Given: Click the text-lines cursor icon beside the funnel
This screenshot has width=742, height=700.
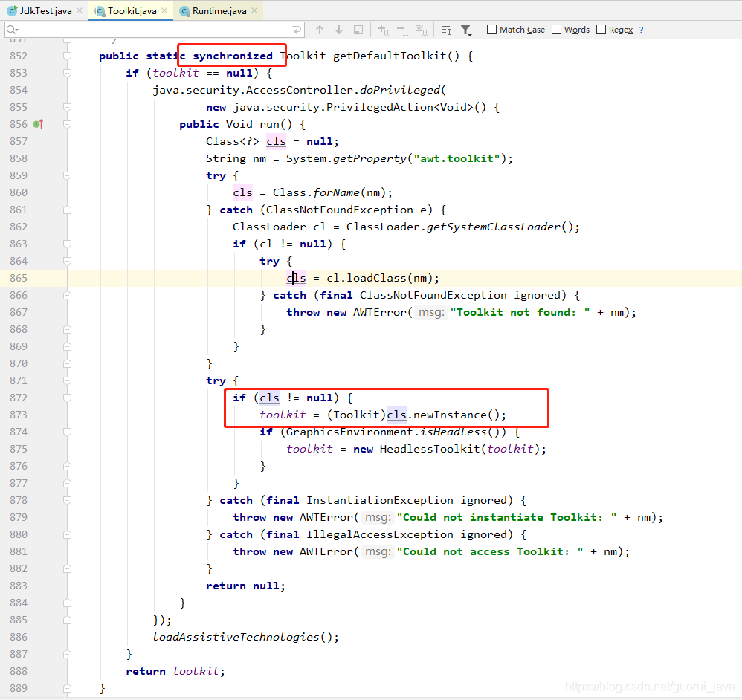Looking at the screenshot, I should coord(446,30).
